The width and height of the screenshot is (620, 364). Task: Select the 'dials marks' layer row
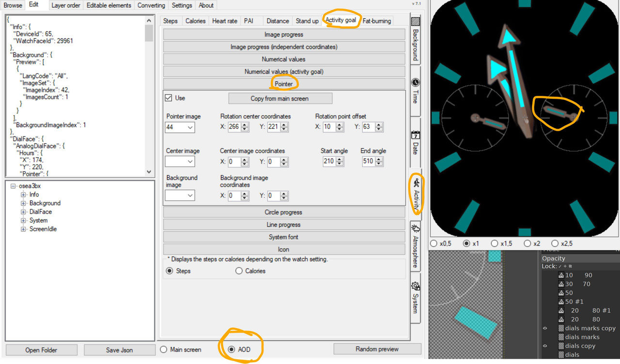[580, 337]
